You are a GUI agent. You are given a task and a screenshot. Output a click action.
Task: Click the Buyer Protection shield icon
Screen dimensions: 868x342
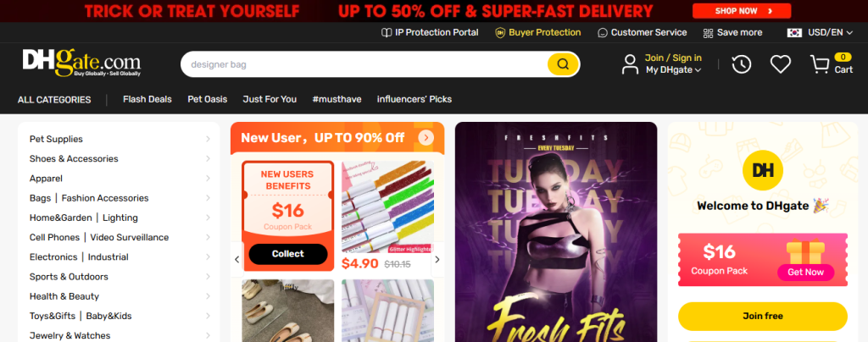500,33
